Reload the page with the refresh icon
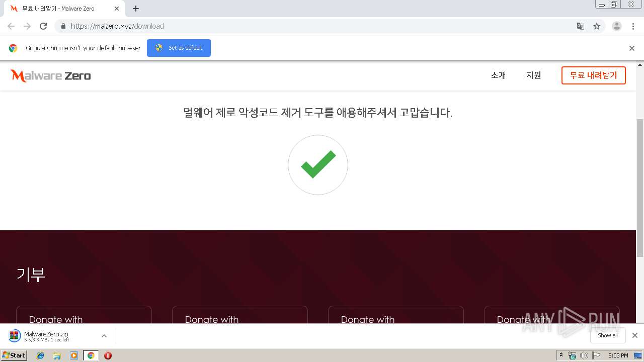The image size is (644, 362). click(43, 26)
